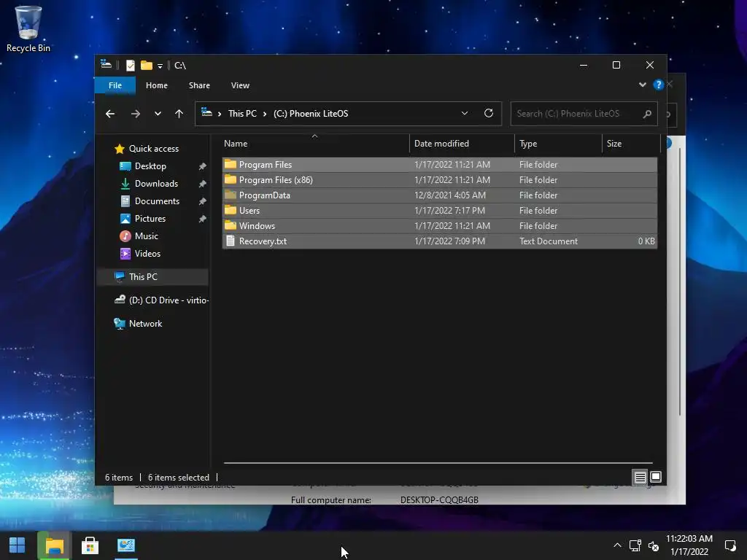Click (C:) Phoenix LiteOS breadcrumb
Image resolution: width=747 pixels, height=560 pixels.
pos(311,113)
